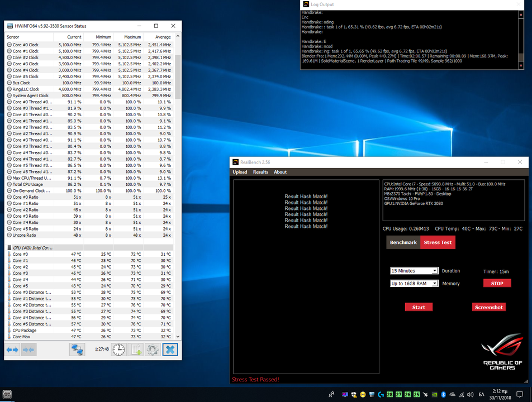Select the Core #0 Clock sensor row
Viewport: 532px width, 402px height.
click(x=89, y=45)
